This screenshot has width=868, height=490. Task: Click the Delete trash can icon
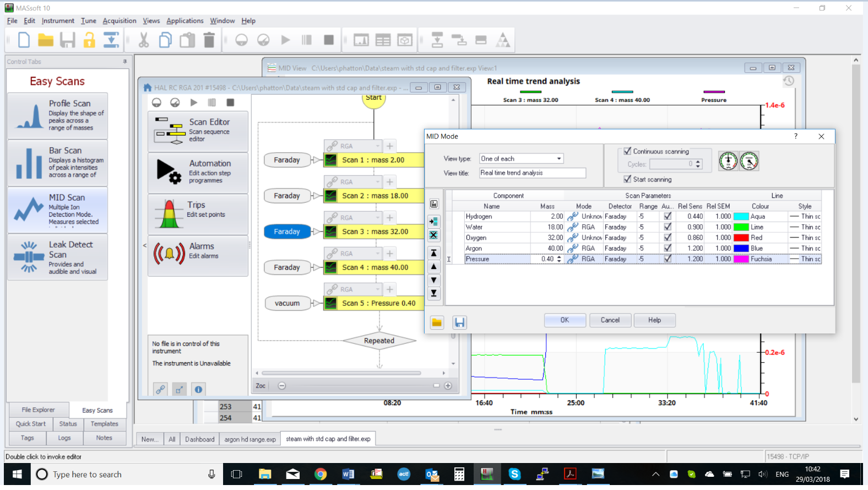(x=209, y=40)
